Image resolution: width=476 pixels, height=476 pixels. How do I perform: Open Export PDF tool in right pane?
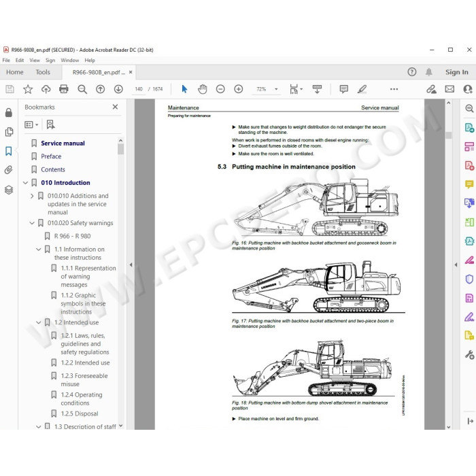(x=469, y=128)
